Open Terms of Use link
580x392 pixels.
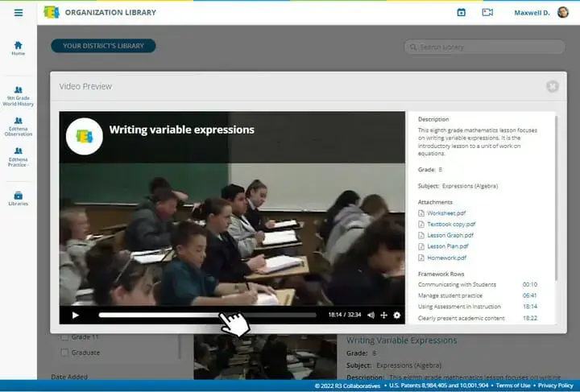[512, 386]
